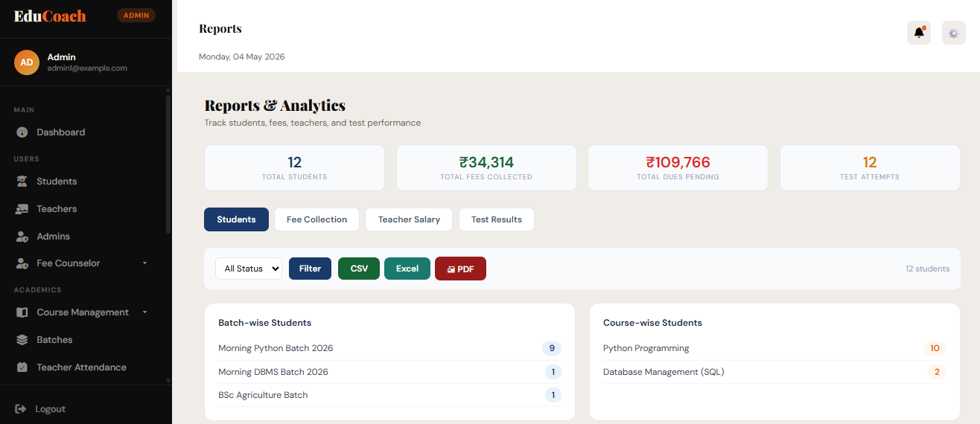The height and width of the screenshot is (424, 980).
Task: Click the Dashboard icon in sidebar
Action: click(x=22, y=132)
